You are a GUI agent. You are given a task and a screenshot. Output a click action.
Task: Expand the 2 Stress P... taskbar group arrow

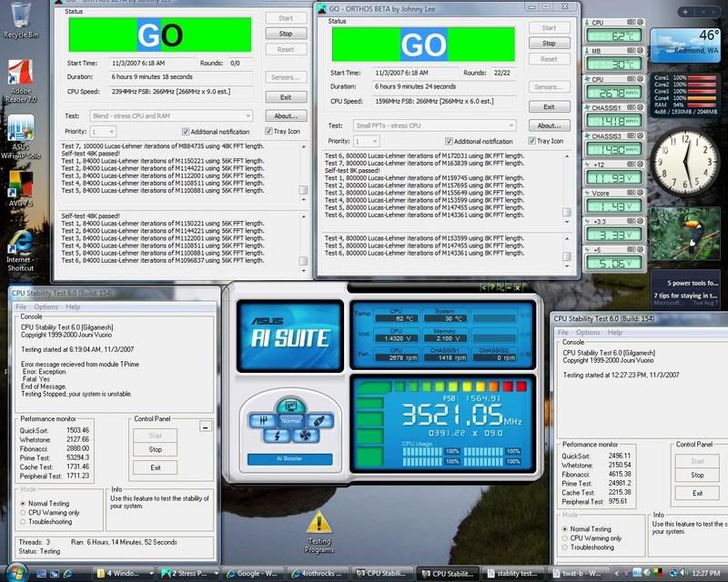point(216,574)
